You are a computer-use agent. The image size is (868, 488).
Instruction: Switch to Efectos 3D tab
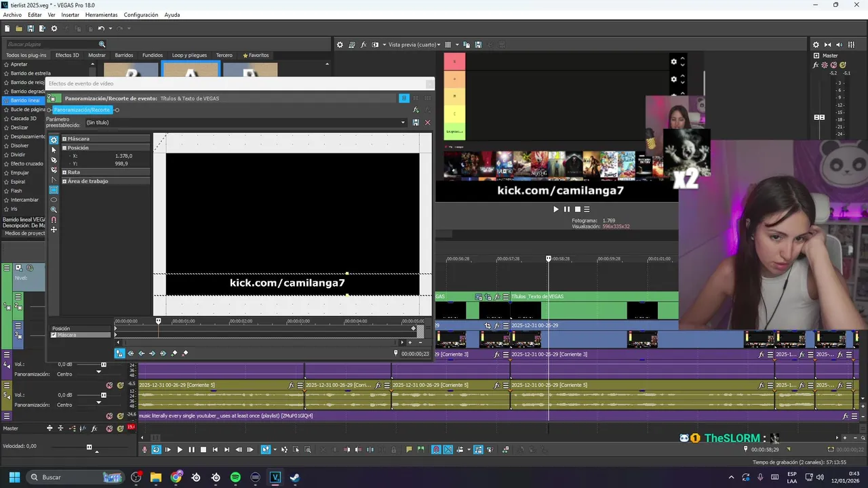click(x=67, y=55)
